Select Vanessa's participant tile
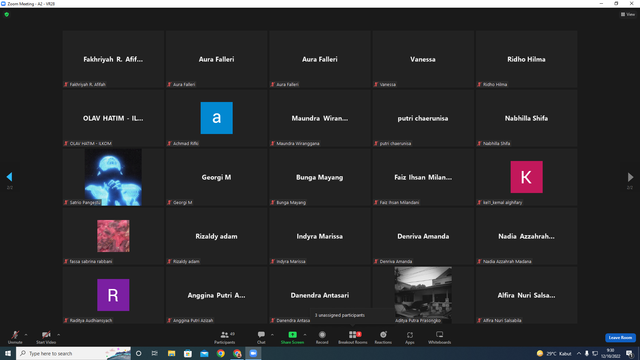The width and height of the screenshot is (640, 360). [423, 59]
